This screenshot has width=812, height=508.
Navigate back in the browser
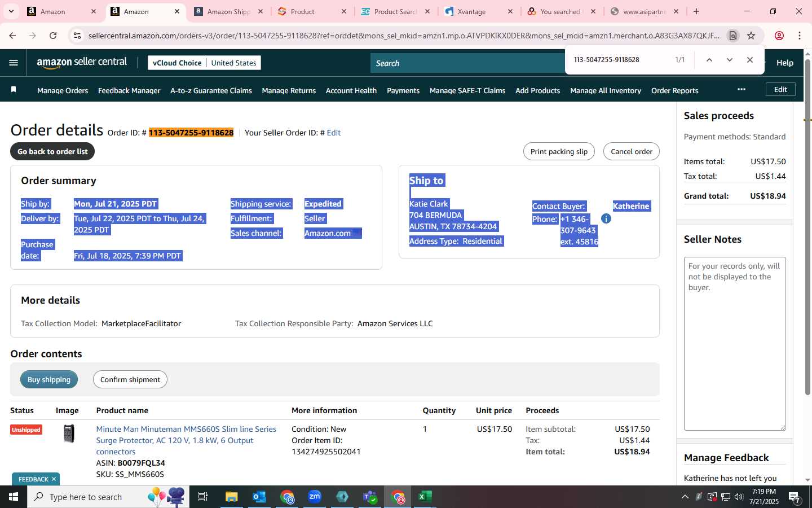[12, 36]
